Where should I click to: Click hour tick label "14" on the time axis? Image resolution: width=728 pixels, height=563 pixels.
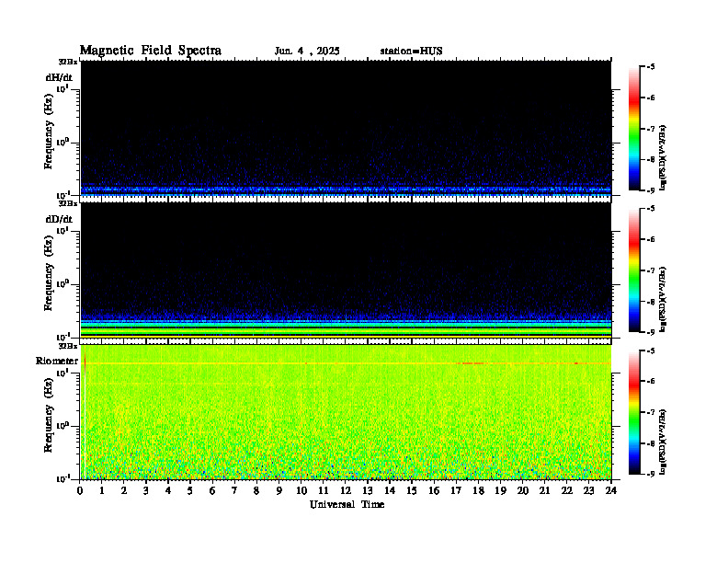(x=390, y=490)
